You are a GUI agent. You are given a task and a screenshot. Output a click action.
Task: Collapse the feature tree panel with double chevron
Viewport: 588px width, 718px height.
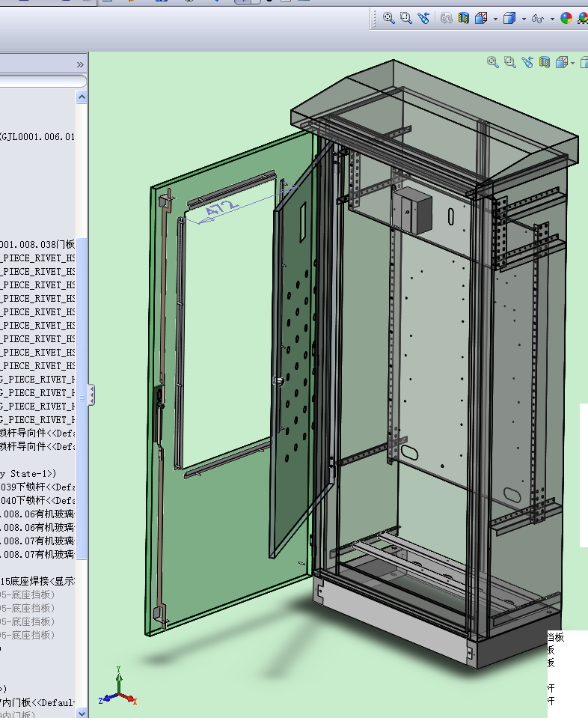81,64
